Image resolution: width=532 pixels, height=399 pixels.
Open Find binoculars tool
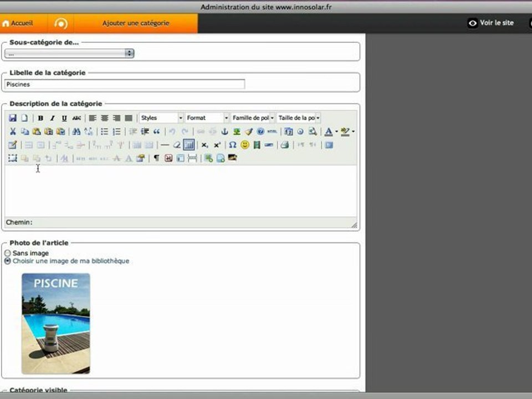point(76,131)
